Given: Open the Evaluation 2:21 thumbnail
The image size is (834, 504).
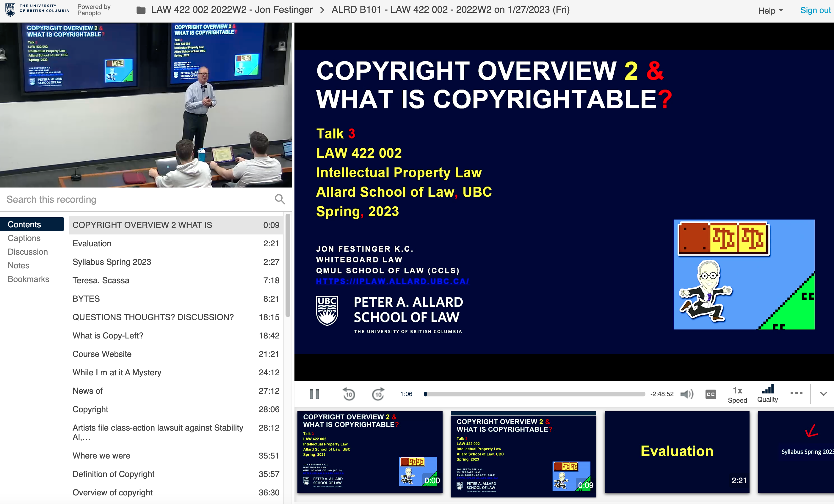Looking at the screenshot, I should [677, 452].
